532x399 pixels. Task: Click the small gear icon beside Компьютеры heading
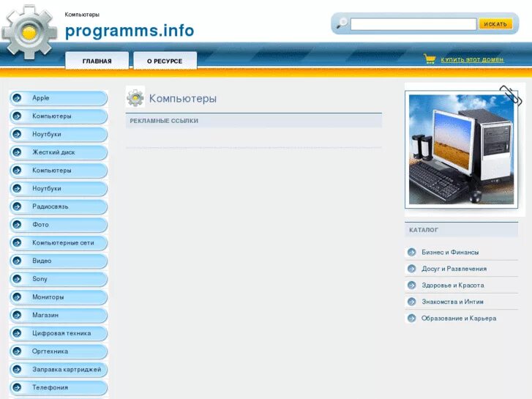coord(135,98)
